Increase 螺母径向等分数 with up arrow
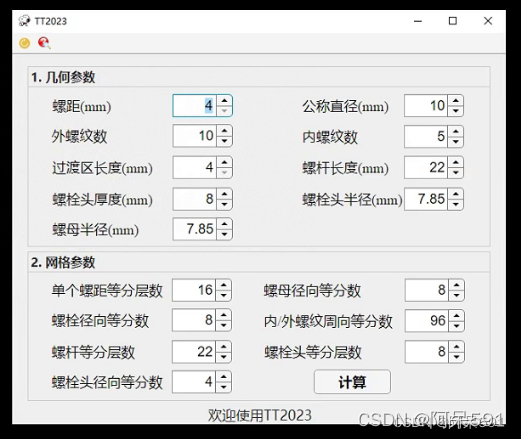Screen dimensions: 521x439 (x=456, y=285)
